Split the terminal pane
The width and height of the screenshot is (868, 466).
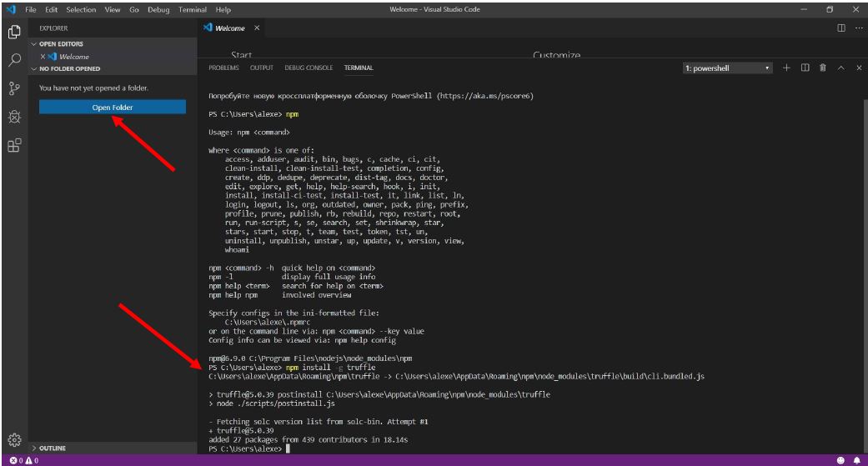click(805, 68)
